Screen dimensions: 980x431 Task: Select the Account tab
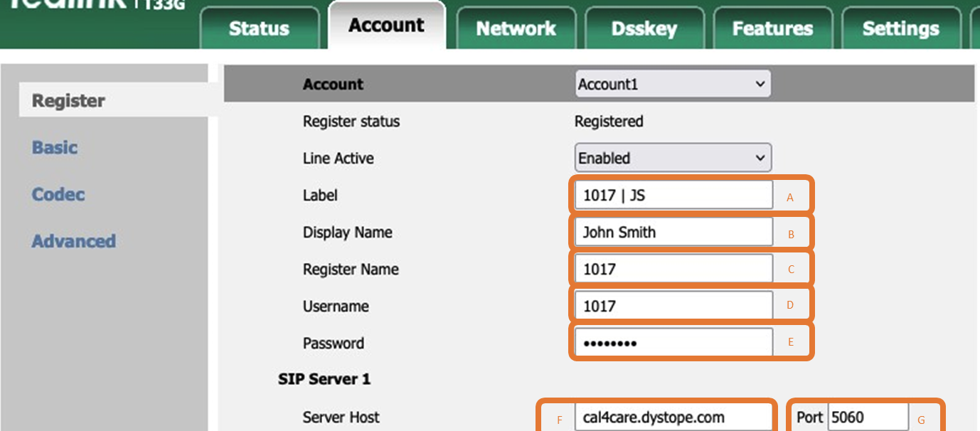point(386,25)
